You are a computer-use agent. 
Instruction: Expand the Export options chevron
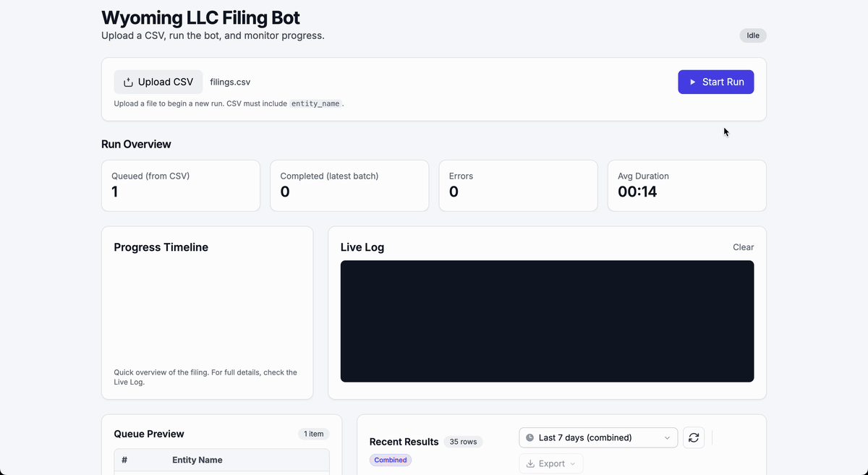[573, 463]
